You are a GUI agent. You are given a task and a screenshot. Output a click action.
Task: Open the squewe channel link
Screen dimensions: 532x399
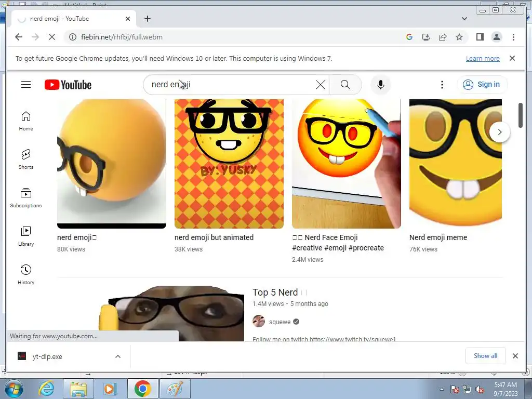(280, 322)
